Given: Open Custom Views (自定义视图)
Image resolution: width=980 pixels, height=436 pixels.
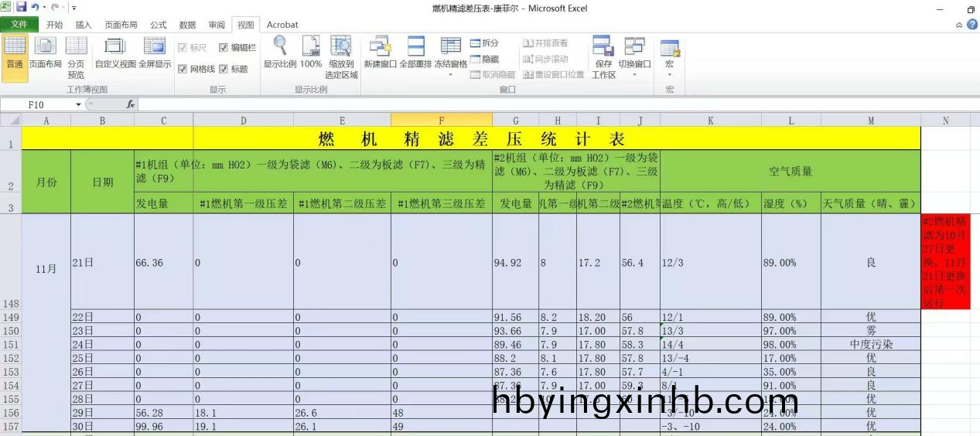Looking at the screenshot, I should tap(115, 54).
